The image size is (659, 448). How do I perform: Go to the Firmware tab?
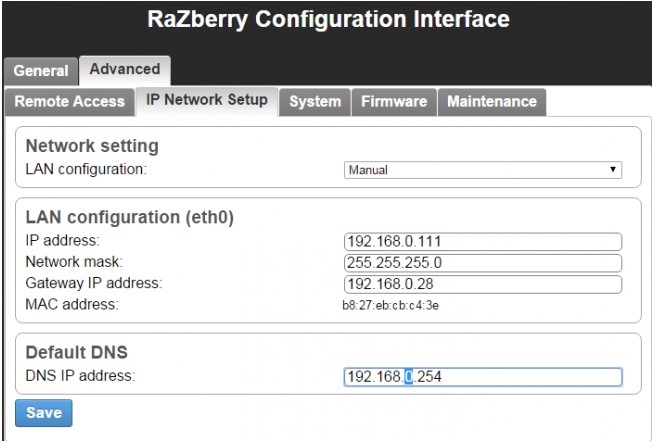(x=394, y=102)
